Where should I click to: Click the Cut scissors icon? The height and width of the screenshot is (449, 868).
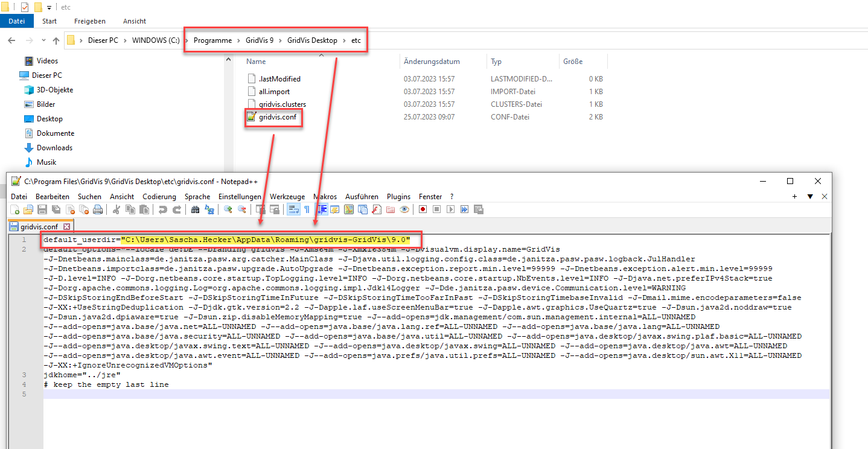116,209
